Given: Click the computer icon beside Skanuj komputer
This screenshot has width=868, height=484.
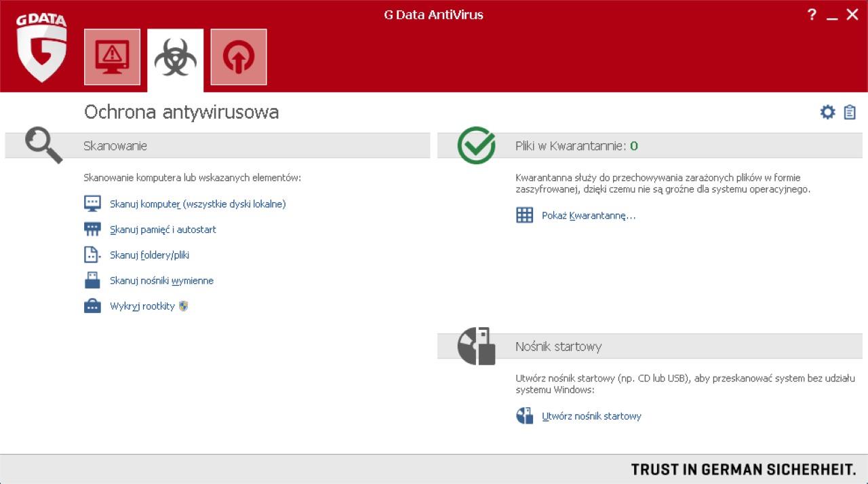Looking at the screenshot, I should pyautogui.click(x=92, y=204).
